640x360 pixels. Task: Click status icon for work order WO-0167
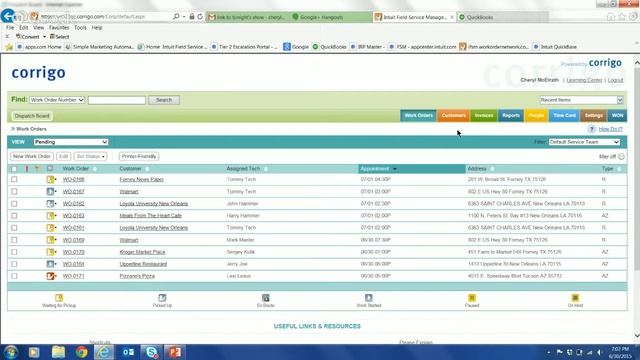[50, 191]
